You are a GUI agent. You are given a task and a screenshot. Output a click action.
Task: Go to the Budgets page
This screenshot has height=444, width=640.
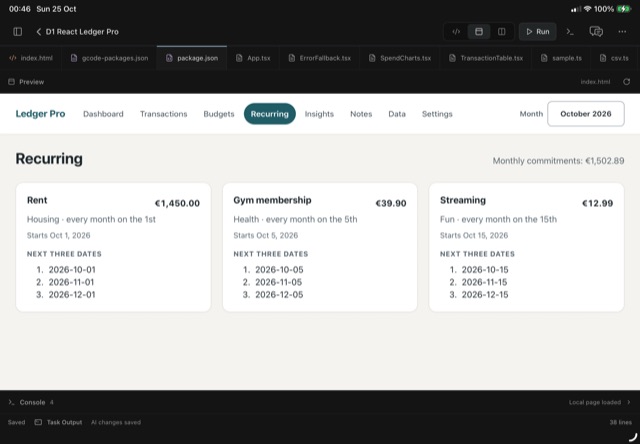pos(219,114)
